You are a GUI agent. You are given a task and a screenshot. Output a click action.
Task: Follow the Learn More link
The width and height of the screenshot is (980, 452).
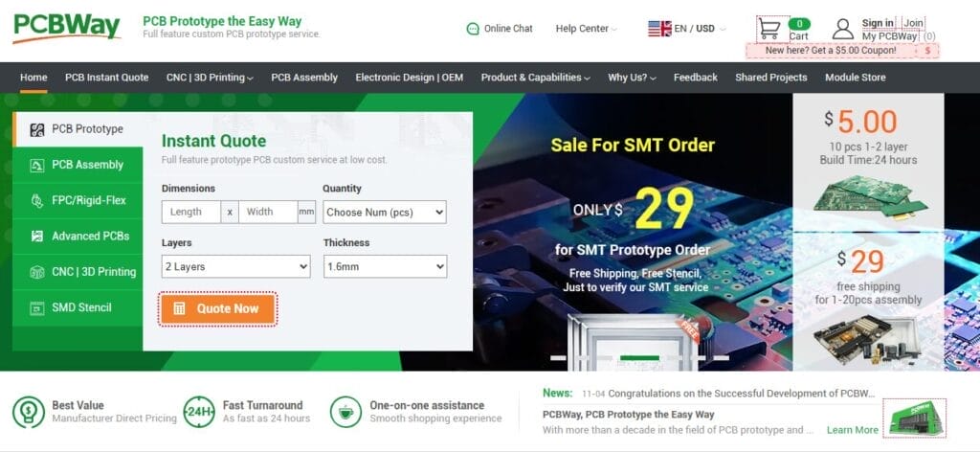pyautogui.click(x=852, y=430)
